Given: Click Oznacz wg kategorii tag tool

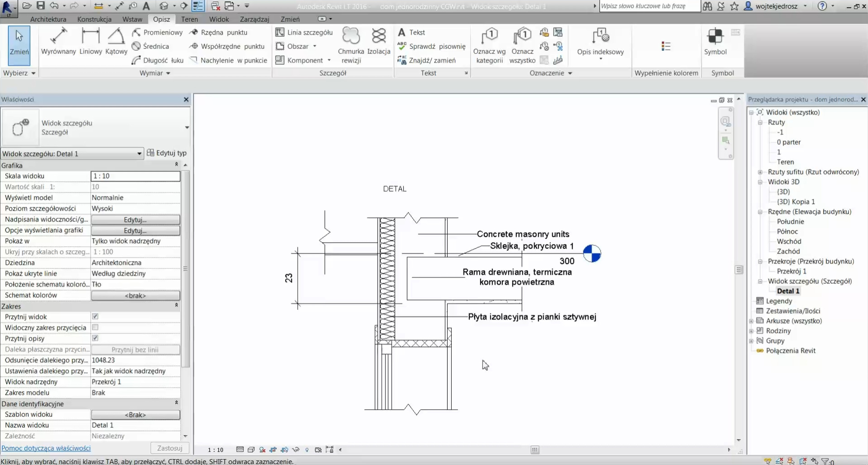Looking at the screenshot, I should (489, 45).
